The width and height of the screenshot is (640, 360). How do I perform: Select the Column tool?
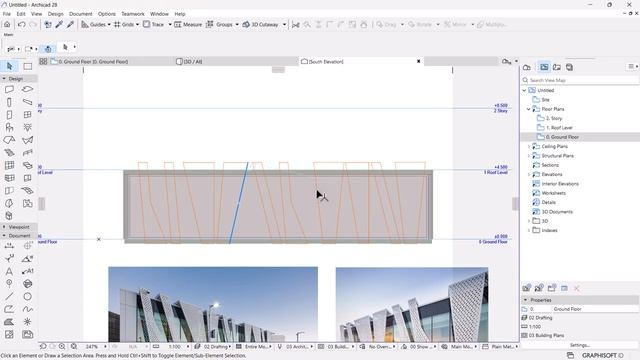[x=9, y=102]
